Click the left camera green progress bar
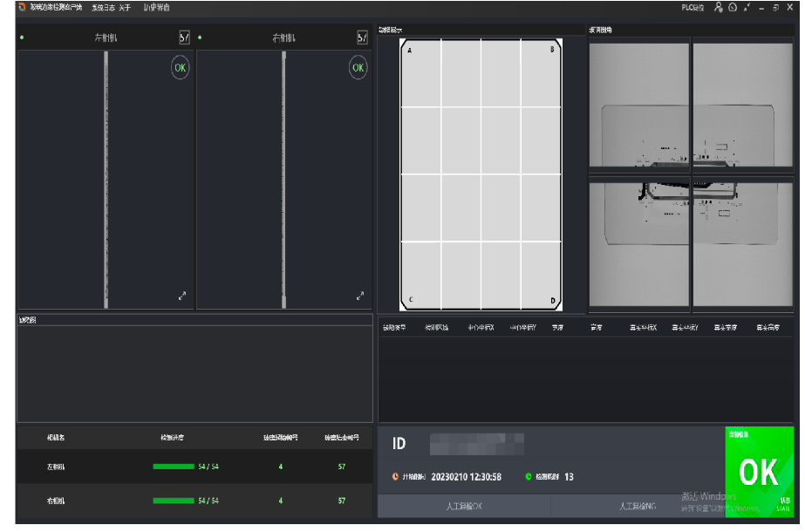Image resolution: width=805 pixels, height=532 pixels. pyautogui.click(x=174, y=467)
